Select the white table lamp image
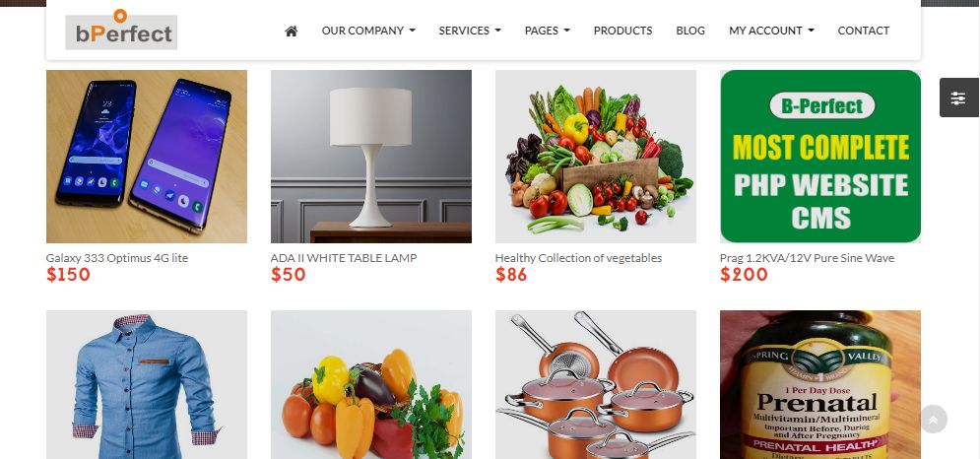This screenshot has height=459, width=980. pyautogui.click(x=371, y=157)
